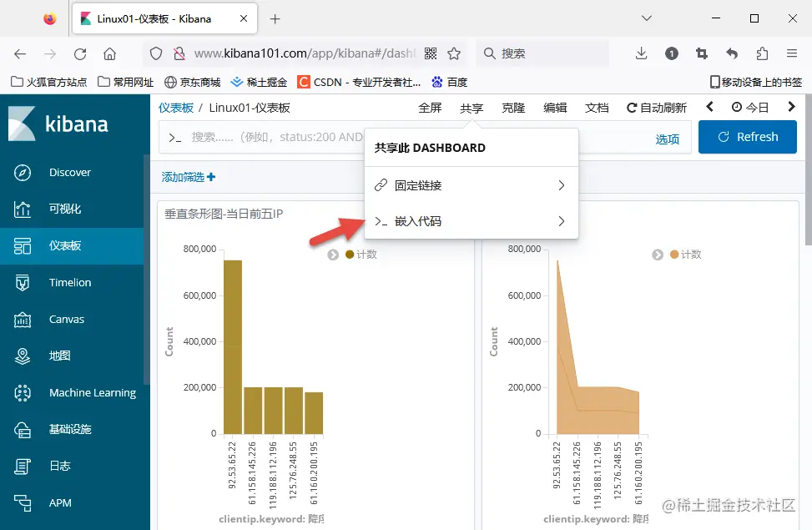This screenshot has height=530, width=812.
Task: Close the Linux01-仪表板 Kibana tab
Action: (244, 18)
